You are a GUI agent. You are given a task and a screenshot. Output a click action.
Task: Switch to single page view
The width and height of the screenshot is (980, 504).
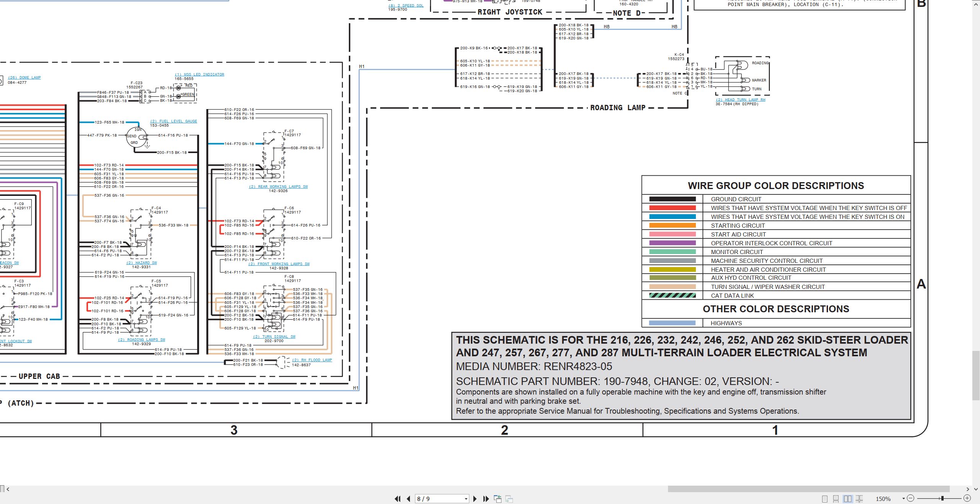[x=825, y=499]
